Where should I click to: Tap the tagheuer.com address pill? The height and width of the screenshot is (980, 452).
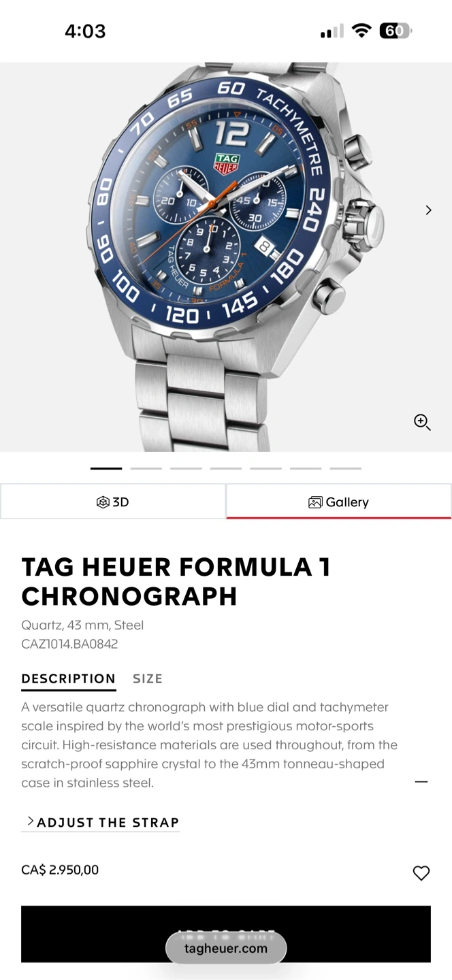(226, 948)
